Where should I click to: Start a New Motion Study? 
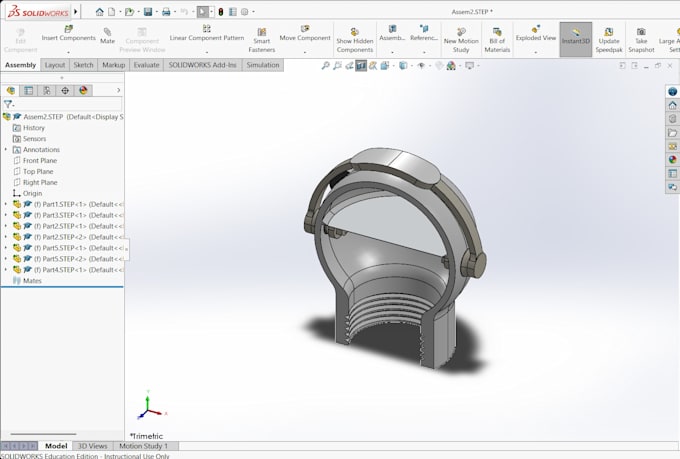[x=461, y=40]
